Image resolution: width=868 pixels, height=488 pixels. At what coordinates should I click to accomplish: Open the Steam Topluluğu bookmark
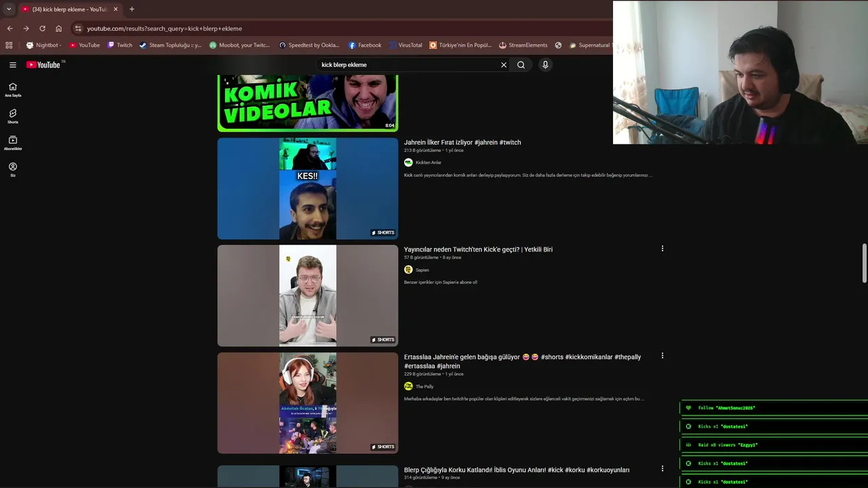[x=170, y=45]
